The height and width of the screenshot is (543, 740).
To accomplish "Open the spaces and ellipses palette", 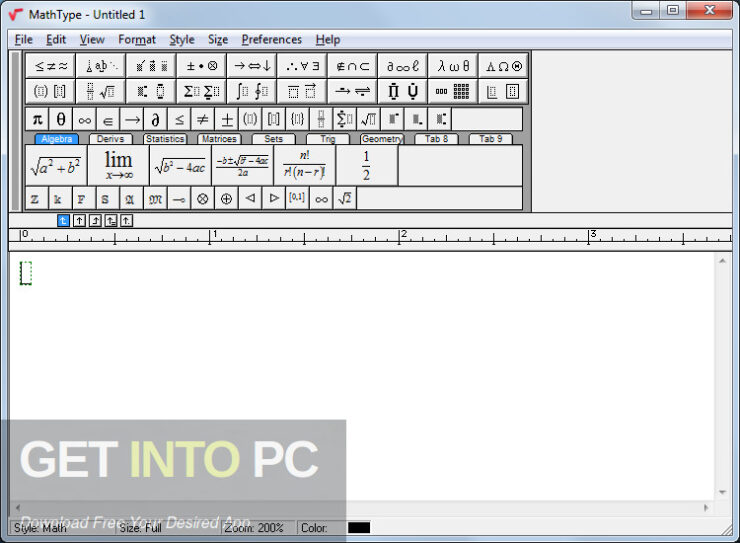I will (101, 66).
